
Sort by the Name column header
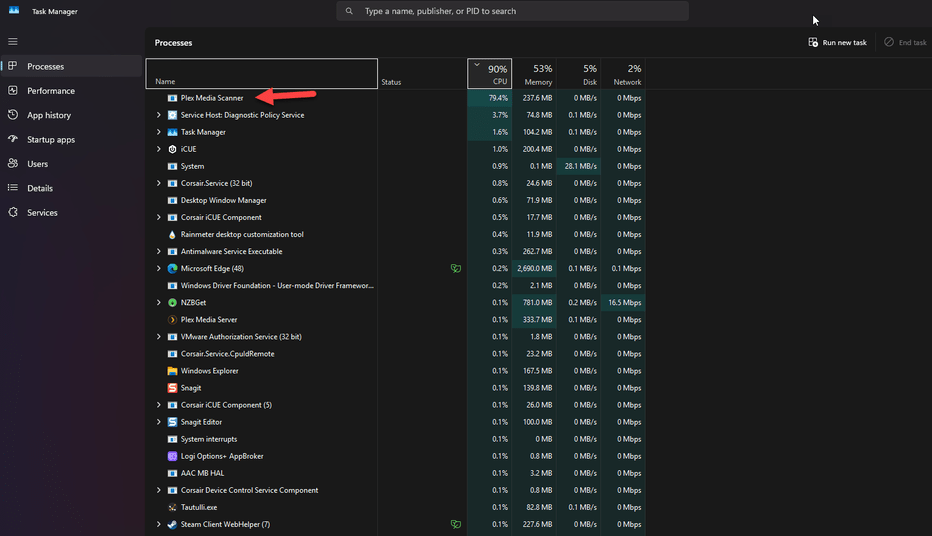click(x=262, y=74)
